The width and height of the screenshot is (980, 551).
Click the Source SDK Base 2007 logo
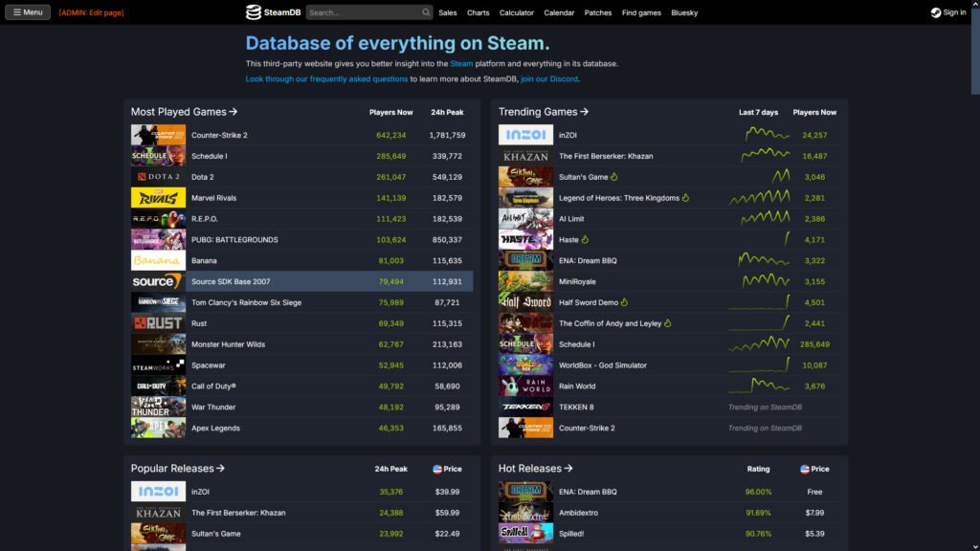click(158, 282)
